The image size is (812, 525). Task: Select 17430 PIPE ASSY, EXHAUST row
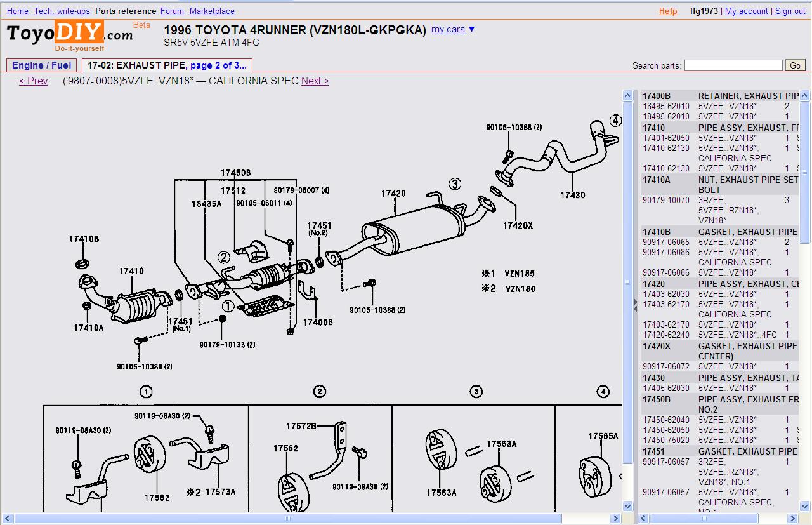pos(720,378)
